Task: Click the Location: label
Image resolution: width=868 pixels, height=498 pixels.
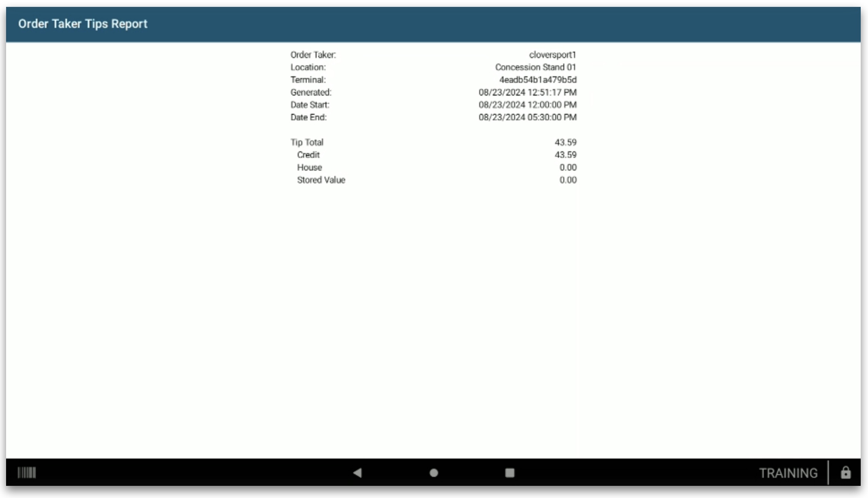Action: tap(308, 67)
